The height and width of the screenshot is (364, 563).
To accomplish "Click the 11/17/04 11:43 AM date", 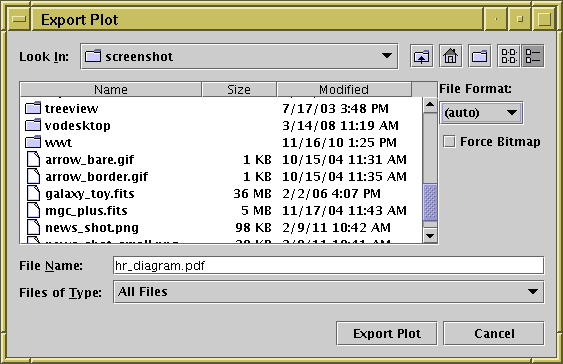I will [344, 210].
